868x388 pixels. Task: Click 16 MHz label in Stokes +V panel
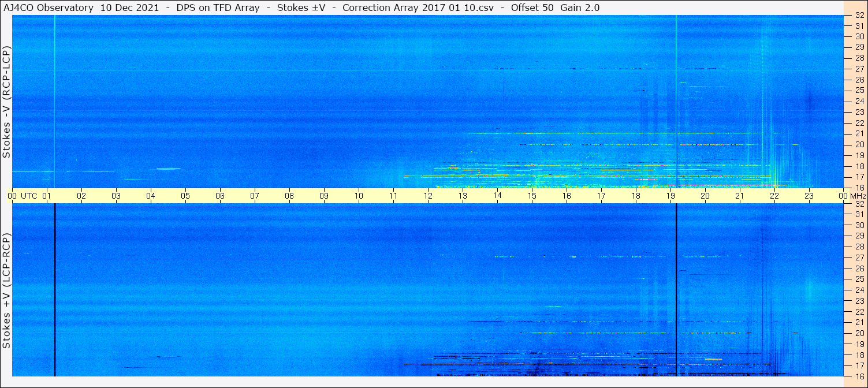859,376
